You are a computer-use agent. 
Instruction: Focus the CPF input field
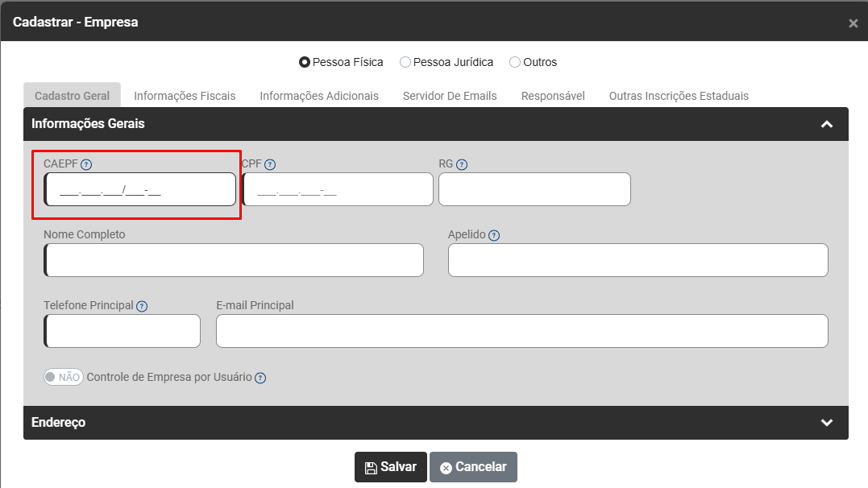(338, 189)
